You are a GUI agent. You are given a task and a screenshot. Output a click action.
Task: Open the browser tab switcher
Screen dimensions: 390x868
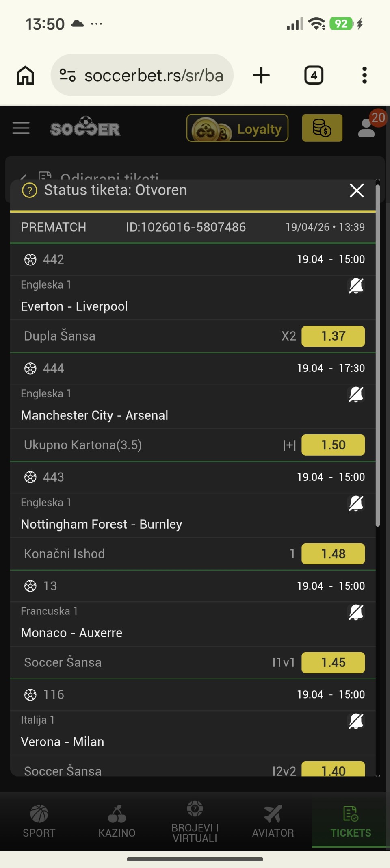click(314, 76)
